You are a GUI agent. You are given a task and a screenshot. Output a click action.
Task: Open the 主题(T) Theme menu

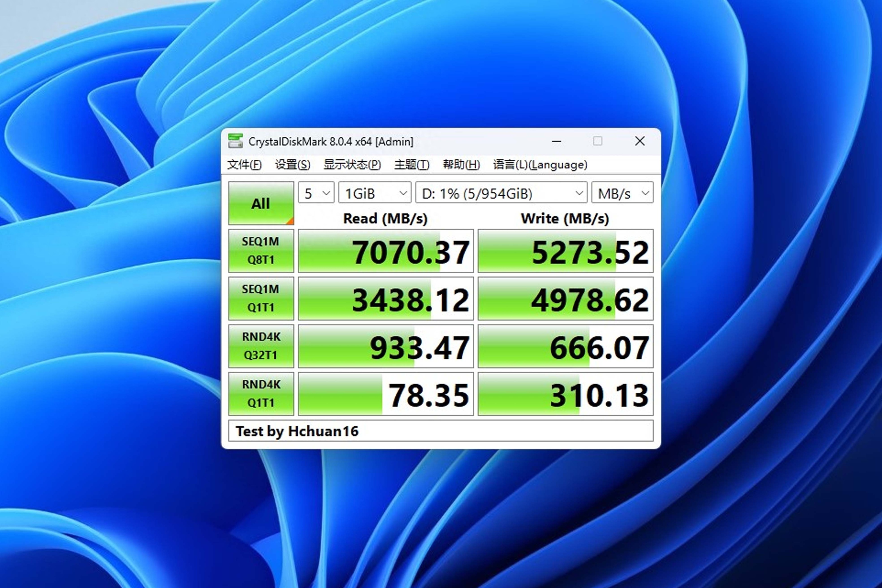tap(411, 165)
